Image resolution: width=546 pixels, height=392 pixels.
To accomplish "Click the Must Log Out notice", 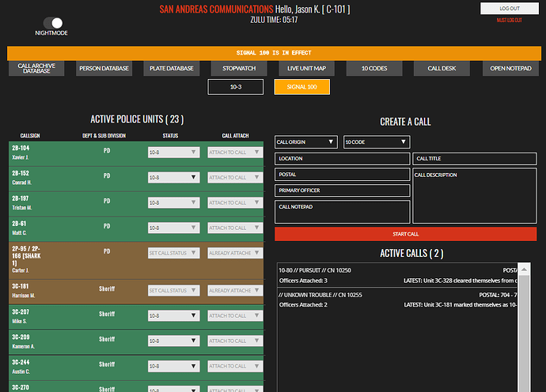I will [x=509, y=21].
